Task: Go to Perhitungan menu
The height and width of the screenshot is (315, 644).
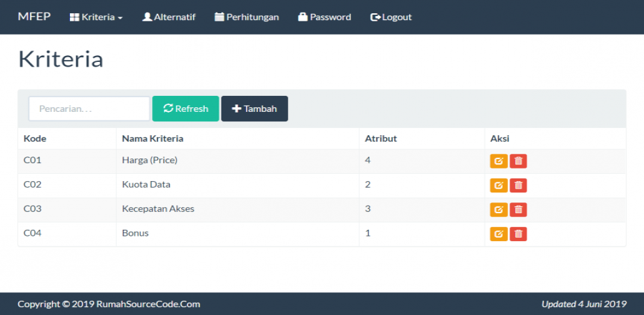Action: tap(247, 17)
